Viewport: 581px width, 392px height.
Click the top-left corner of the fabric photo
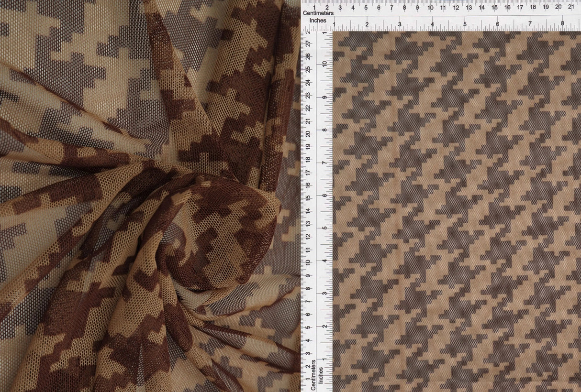(7, 7)
